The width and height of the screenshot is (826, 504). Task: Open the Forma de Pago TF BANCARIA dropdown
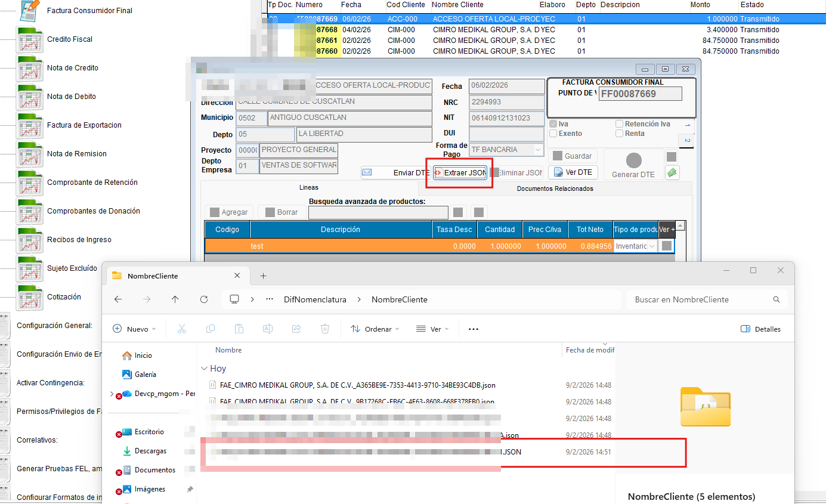tap(538, 150)
